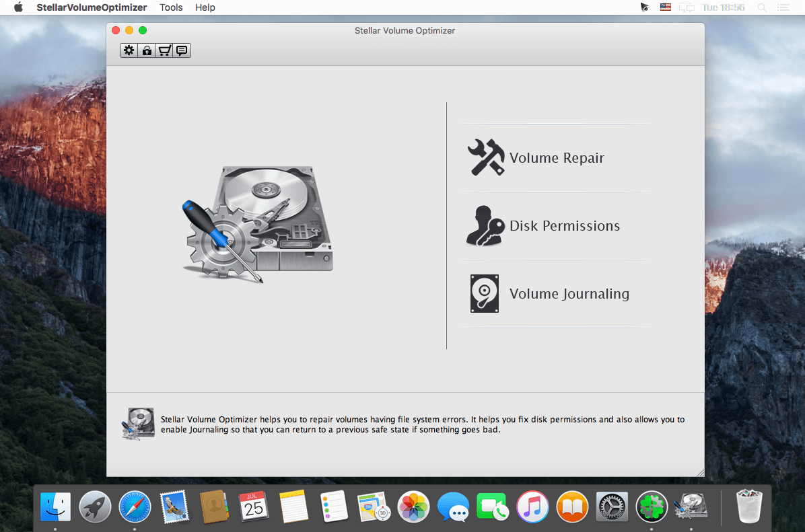
Task: Click the large hard drive illustration
Action: [x=258, y=224]
